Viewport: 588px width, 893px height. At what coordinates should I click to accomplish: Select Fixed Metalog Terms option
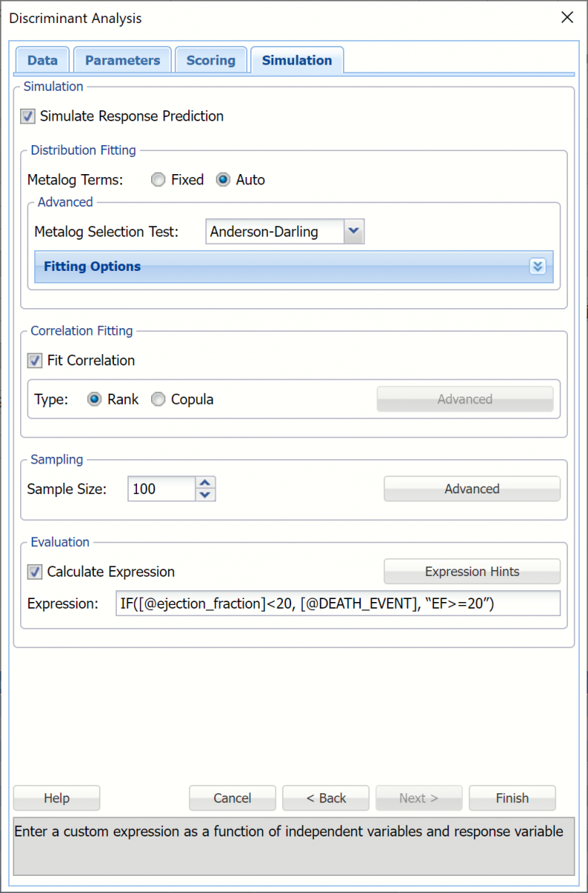pyautogui.click(x=158, y=180)
